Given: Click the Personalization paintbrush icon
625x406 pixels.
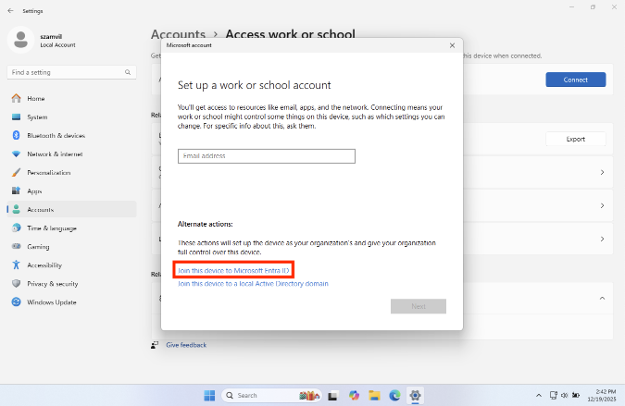Looking at the screenshot, I should [x=16, y=173].
